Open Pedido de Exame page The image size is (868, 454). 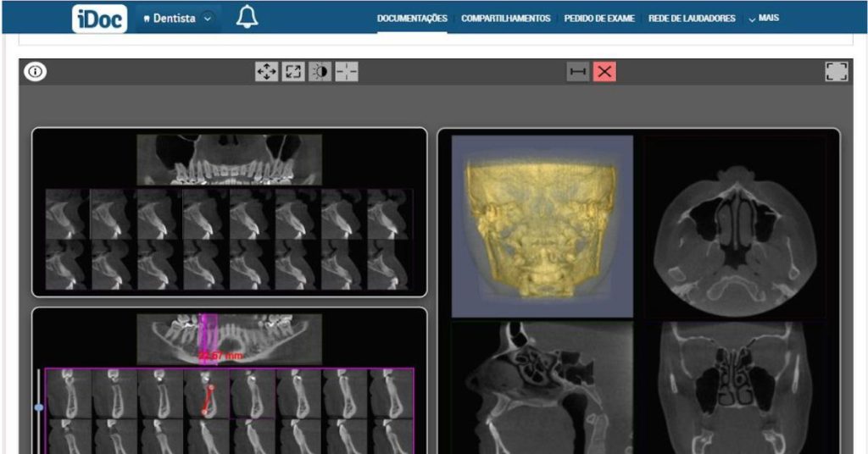point(598,18)
